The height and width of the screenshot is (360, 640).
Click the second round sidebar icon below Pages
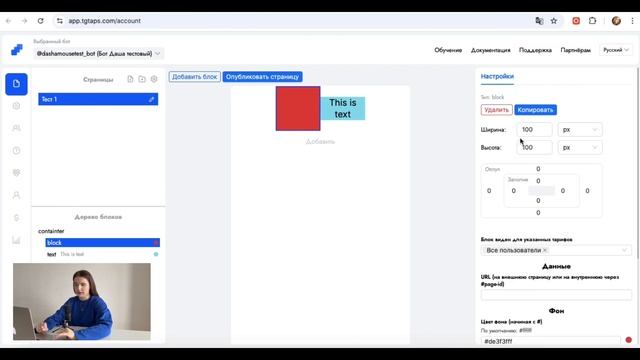point(16,106)
